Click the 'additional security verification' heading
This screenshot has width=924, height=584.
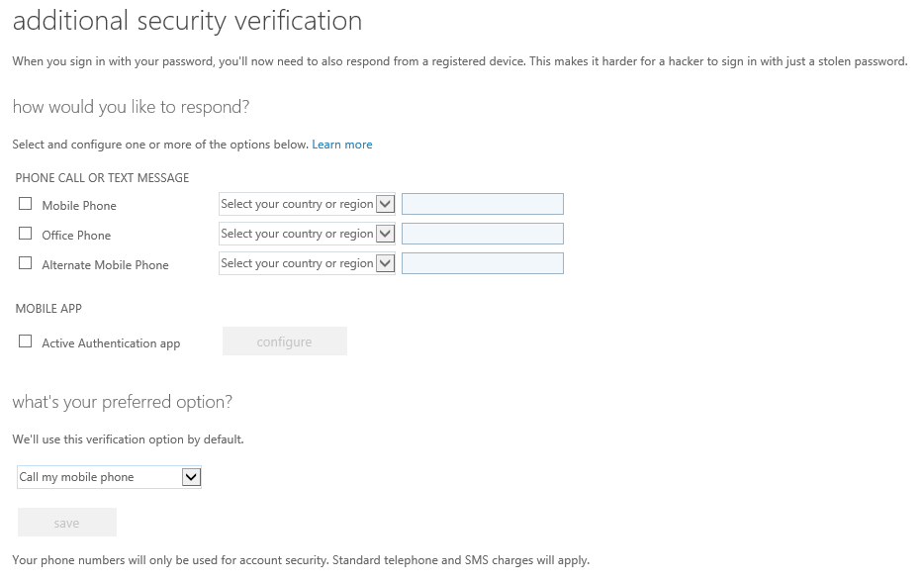[187, 21]
